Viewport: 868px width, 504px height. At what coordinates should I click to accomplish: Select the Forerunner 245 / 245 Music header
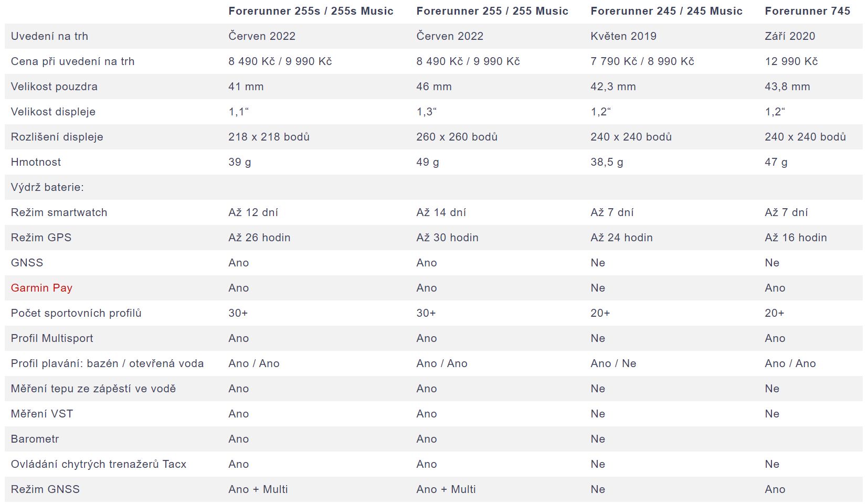pos(666,11)
